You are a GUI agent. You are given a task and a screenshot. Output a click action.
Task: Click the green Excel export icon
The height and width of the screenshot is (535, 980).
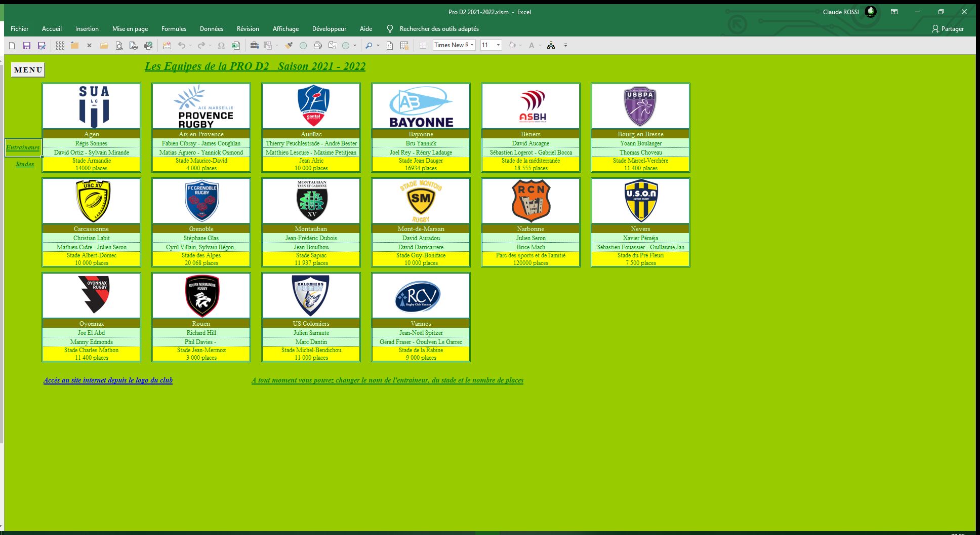point(235,46)
